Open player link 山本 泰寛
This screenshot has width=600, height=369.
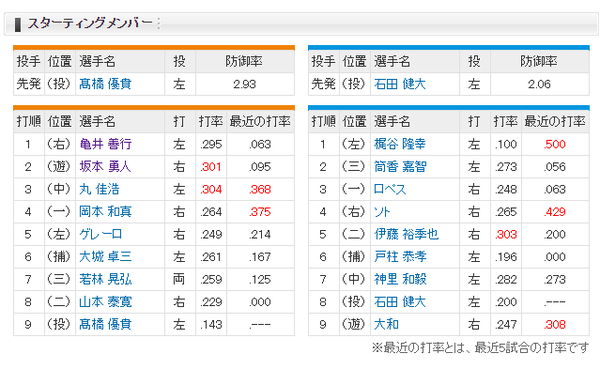click(x=106, y=302)
